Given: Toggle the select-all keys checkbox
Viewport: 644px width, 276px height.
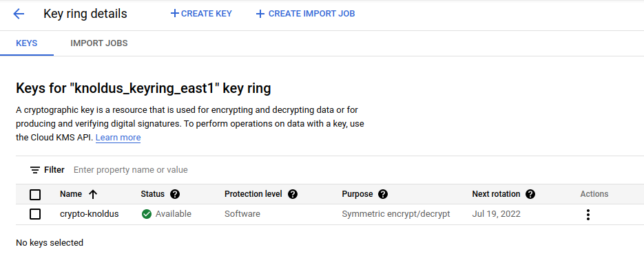Looking at the screenshot, I should (x=35, y=195).
